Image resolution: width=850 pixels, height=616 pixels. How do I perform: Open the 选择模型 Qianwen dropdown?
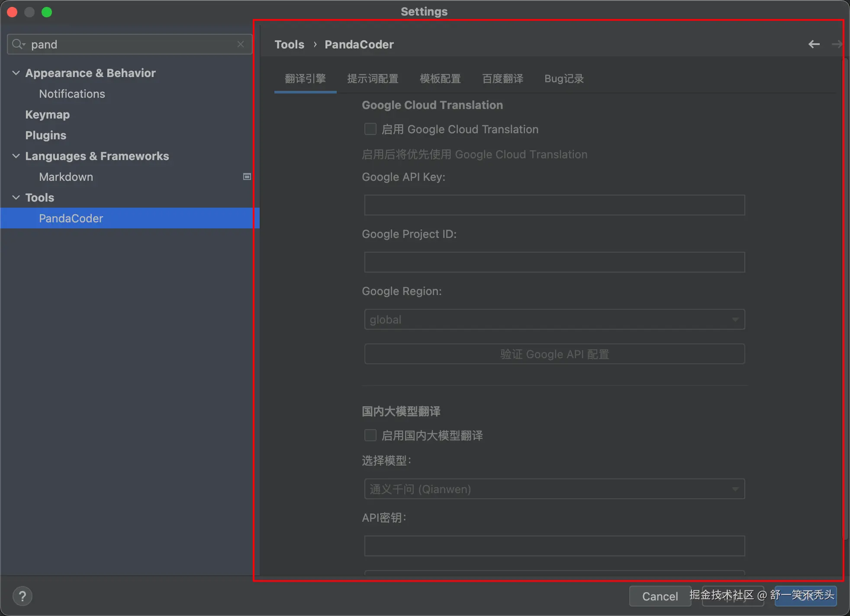click(x=554, y=489)
